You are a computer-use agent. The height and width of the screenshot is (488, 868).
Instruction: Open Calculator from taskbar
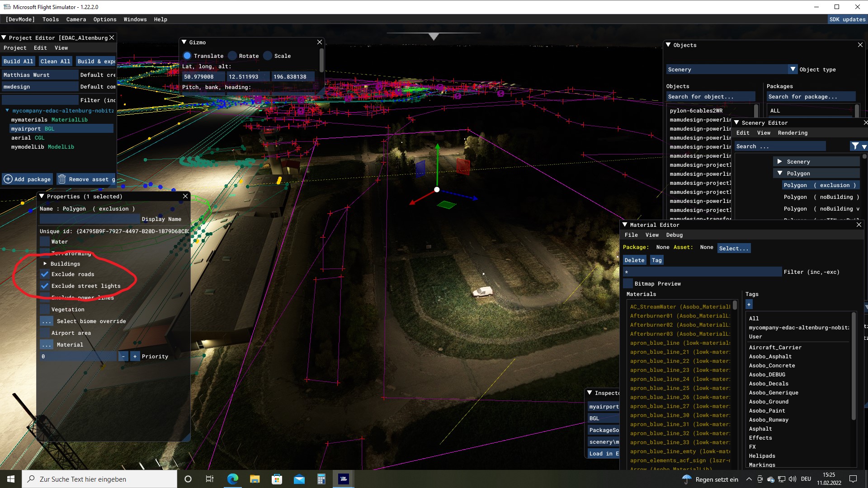[321, 479]
